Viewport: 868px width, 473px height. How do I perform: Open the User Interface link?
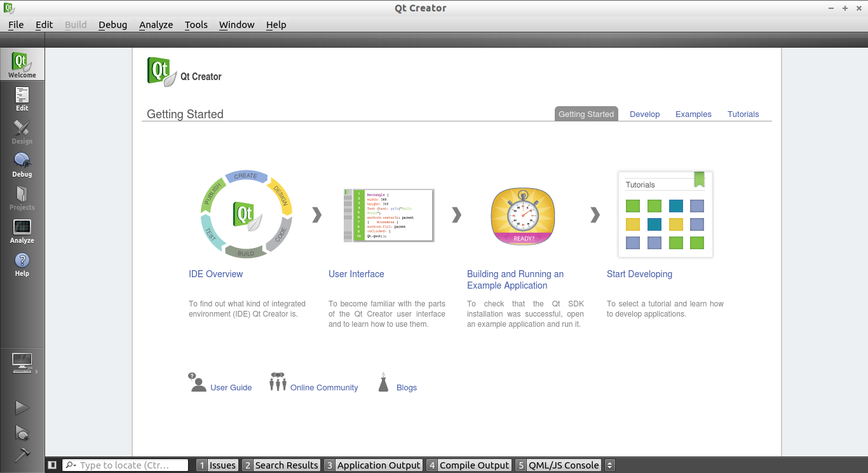pos(356,274)
